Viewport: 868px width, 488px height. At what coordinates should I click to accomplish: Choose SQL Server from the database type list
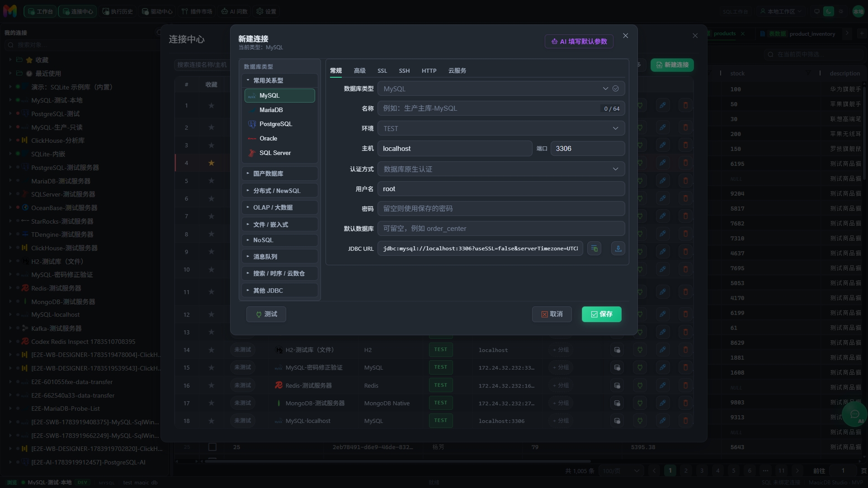pyautogui.click(x=279, y=153)
